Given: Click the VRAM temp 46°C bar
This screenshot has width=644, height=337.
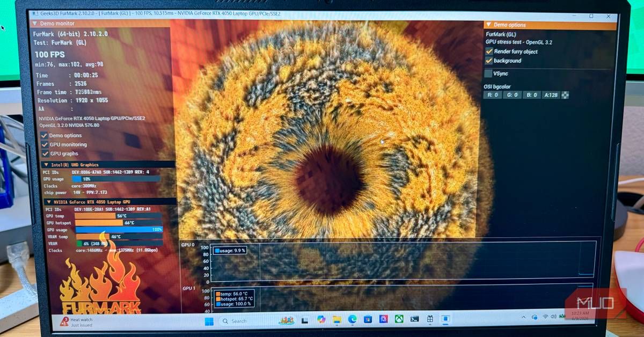Looking at the screenshot, I should [x=119, y=236].
